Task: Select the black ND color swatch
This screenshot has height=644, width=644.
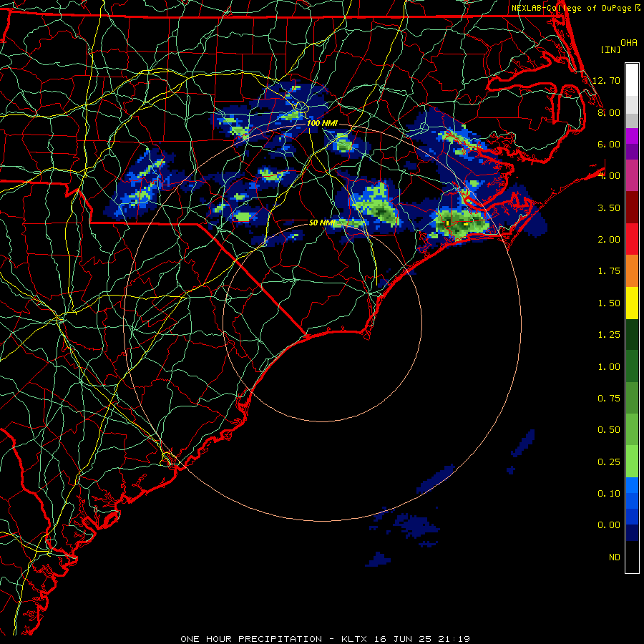Action: point(632,557)
